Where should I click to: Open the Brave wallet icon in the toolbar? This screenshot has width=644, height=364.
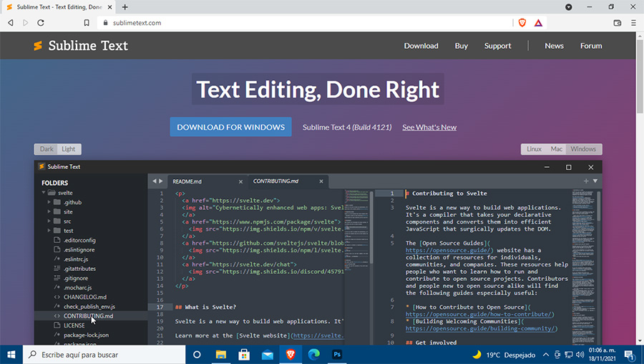(618, 23)
